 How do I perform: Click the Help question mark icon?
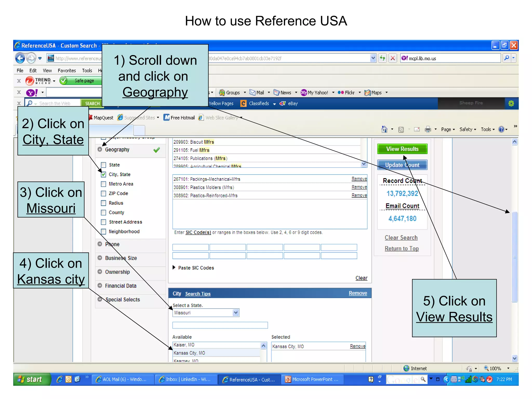(501, 129)
